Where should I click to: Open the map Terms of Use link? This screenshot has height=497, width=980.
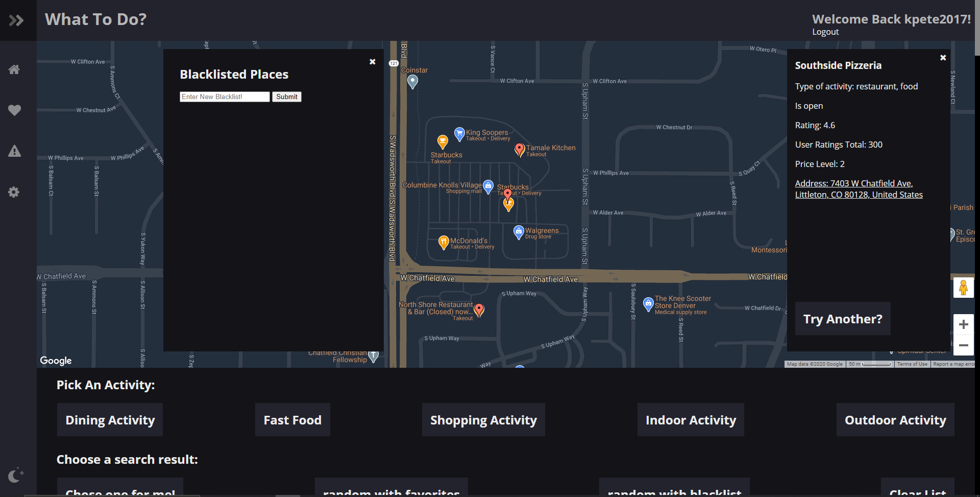(x=912, y=364)
